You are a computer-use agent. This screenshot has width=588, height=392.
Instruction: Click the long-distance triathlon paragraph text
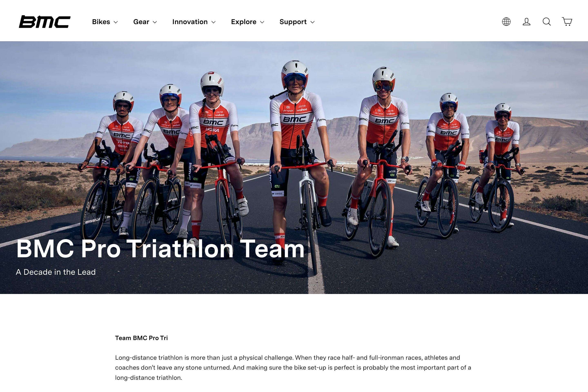coord(293,367)
